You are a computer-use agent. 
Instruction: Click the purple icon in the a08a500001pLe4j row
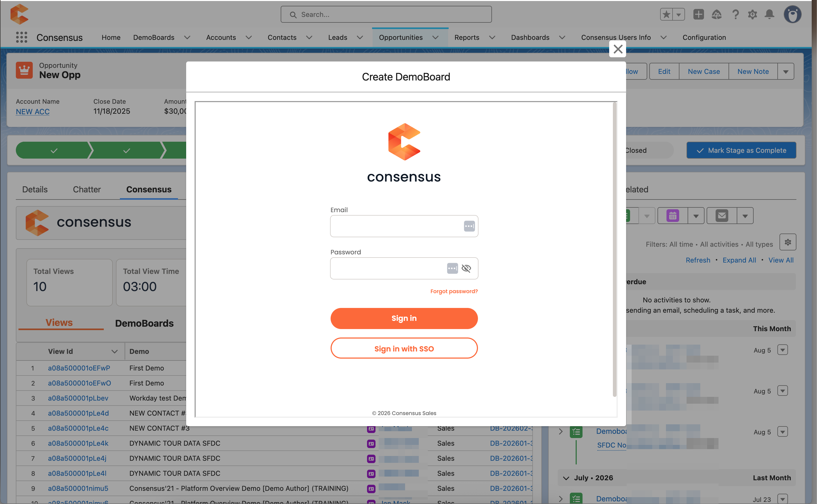click(371, 459)
